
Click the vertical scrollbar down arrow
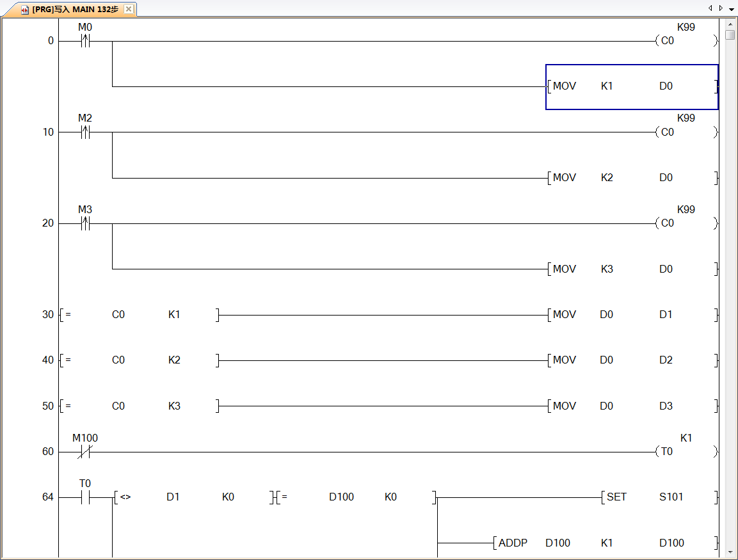pos(730,551)
